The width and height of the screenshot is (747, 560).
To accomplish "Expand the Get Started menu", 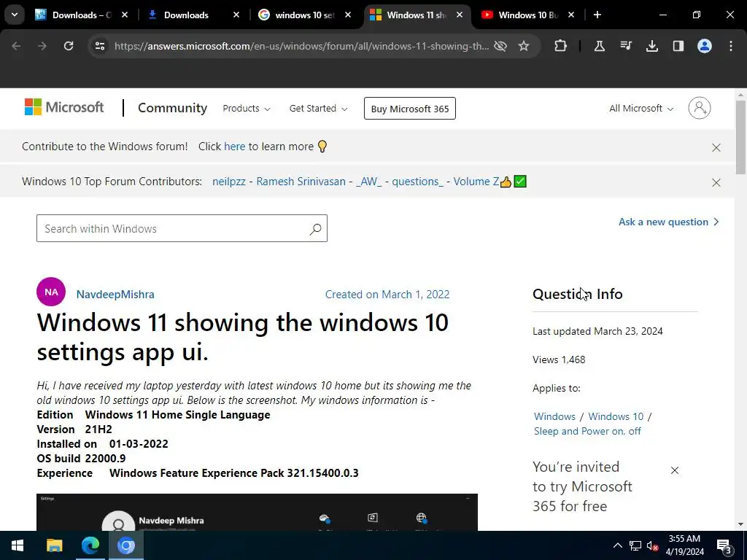I will 318,109.
